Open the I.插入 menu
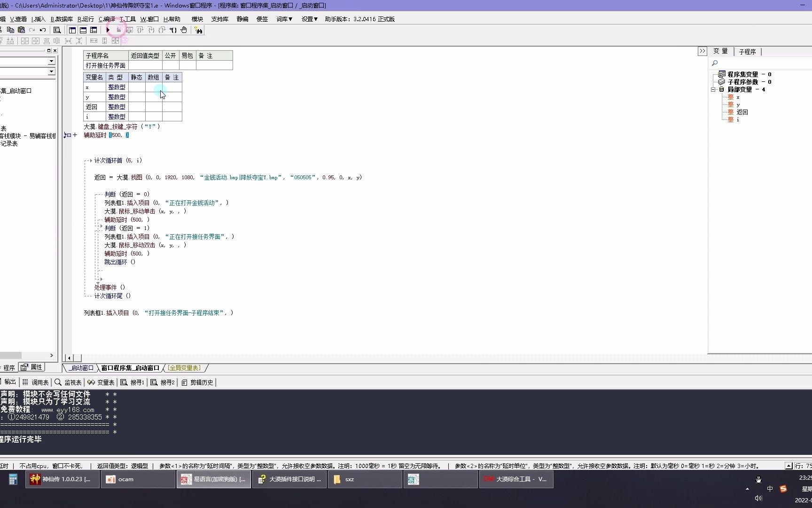The height and width of the screenshot is (508, 812). click(x=39, y=19)
